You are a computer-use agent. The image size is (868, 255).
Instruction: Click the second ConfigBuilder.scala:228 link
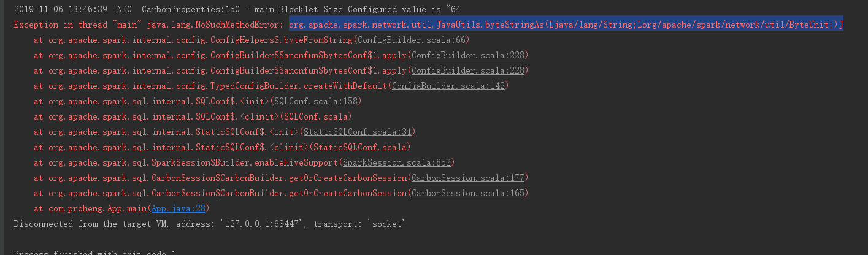click(469, 70)
